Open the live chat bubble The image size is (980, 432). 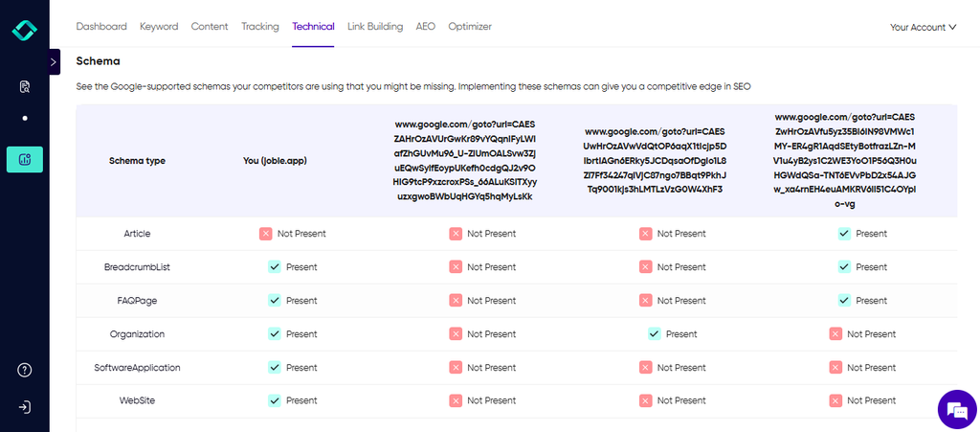(x=957, y=410)
